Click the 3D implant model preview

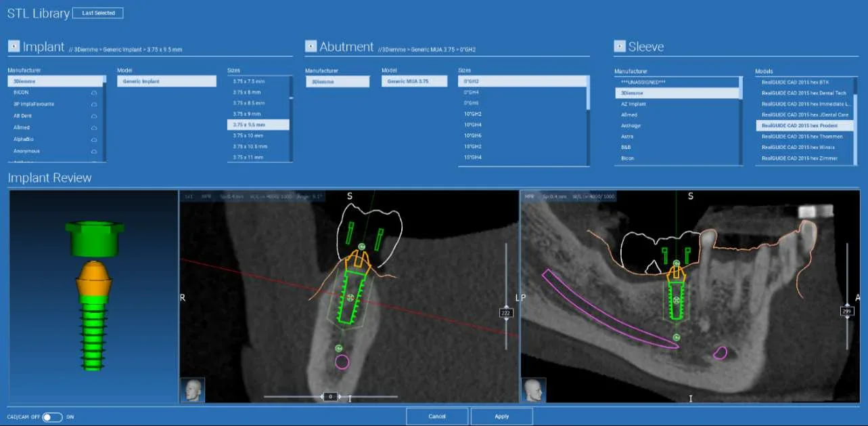click(x=94, y=296)
